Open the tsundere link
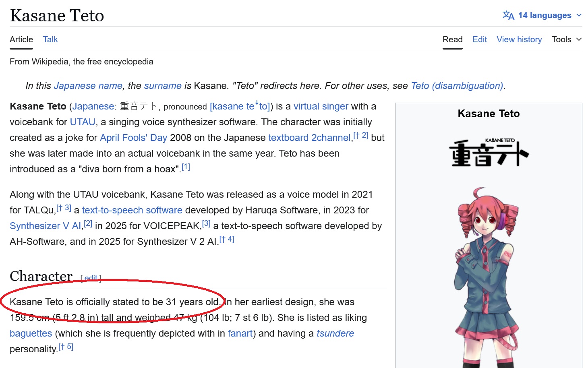The height and width of the screenshot is (368, 588). point(335,333)
